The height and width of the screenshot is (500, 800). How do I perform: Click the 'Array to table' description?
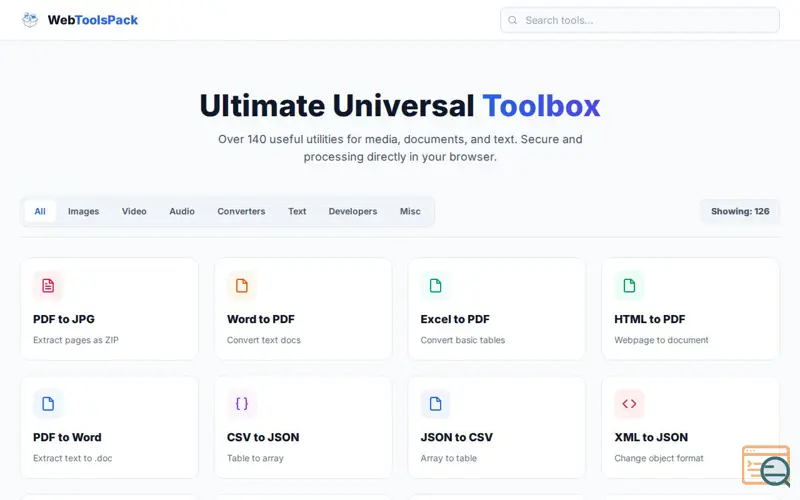[x=448, y=458]
